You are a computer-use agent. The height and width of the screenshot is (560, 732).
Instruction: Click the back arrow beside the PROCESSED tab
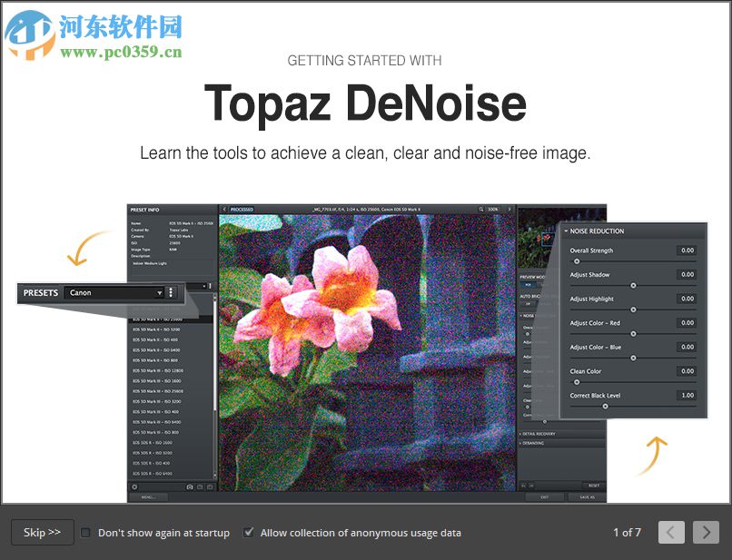[x=223, y=209]
